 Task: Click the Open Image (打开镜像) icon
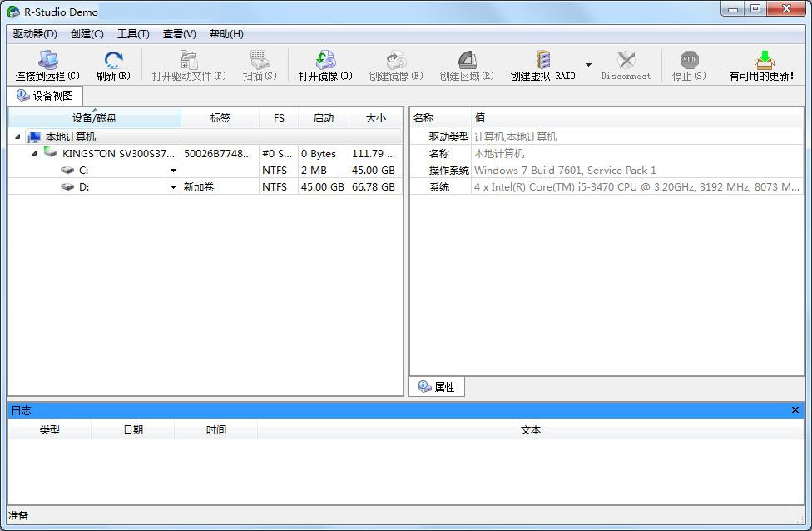325,60
